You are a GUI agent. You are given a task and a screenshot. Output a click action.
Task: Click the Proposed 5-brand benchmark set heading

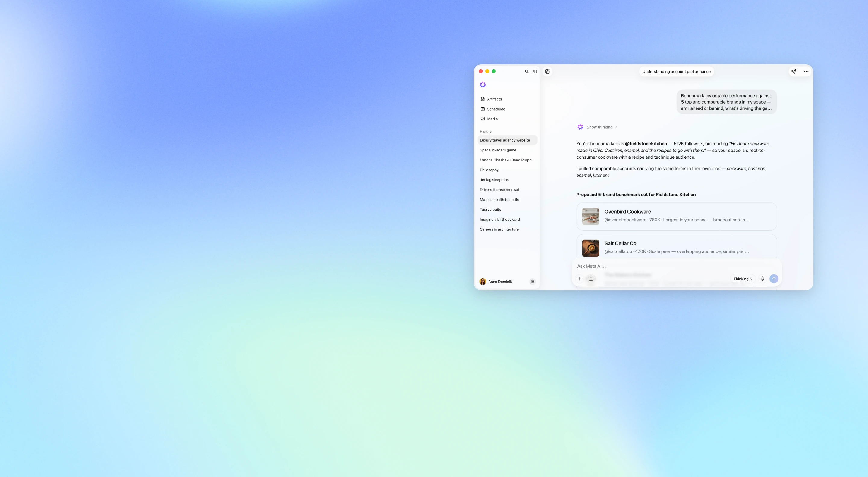pos(636,195)
